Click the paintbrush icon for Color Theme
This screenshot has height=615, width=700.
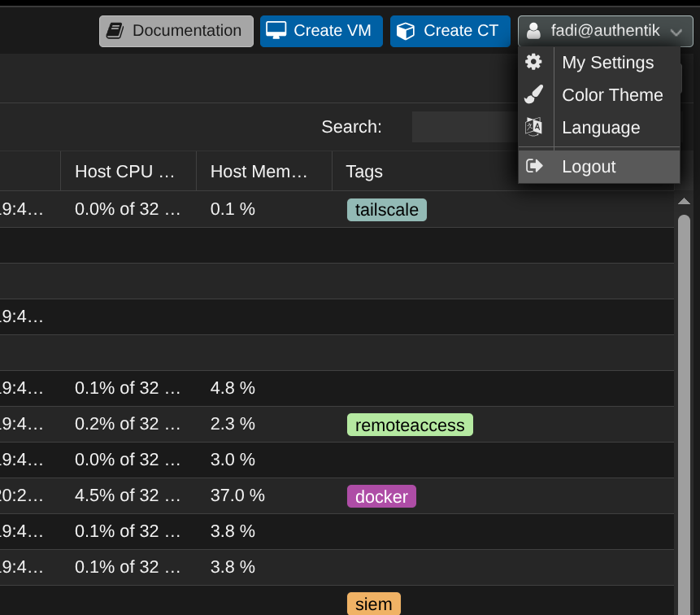(534, 95)
